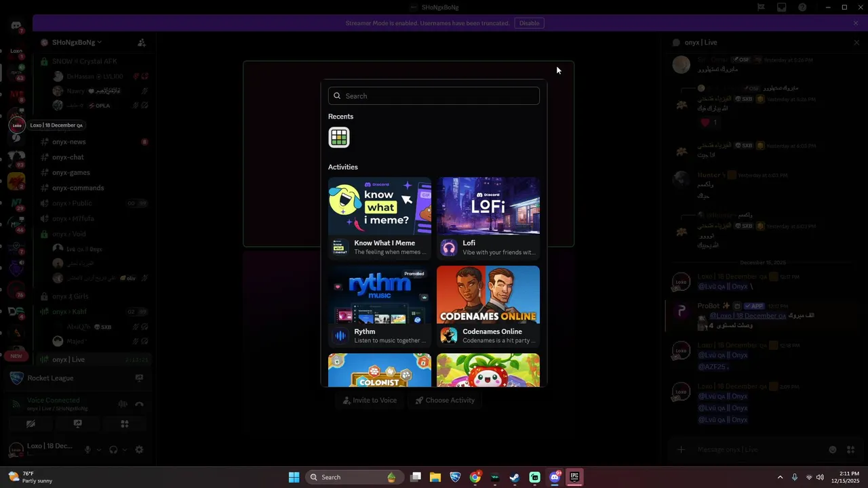The width and height of the screenshot is (868, 488).
Task: Click Invite to Voice button
Action: 370,400
